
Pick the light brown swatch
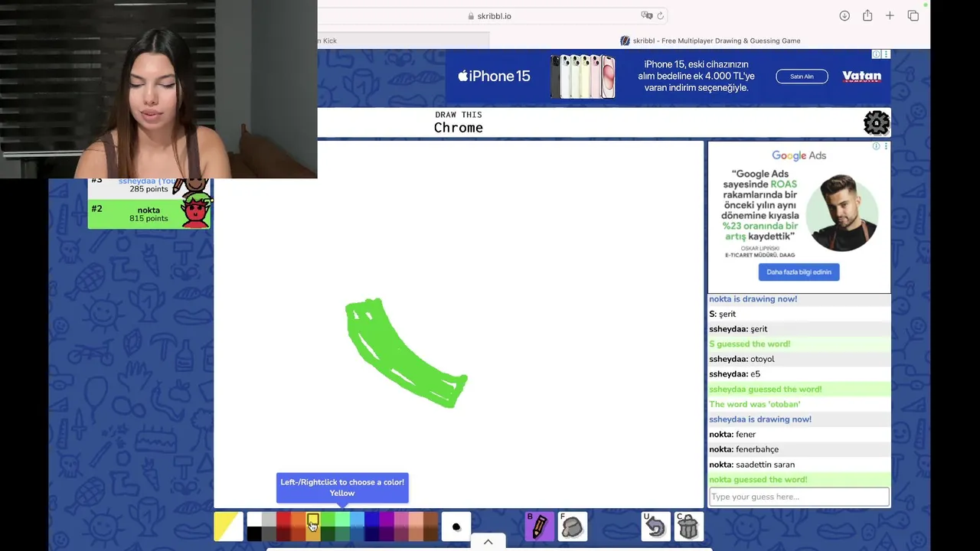tap(430, 519)
